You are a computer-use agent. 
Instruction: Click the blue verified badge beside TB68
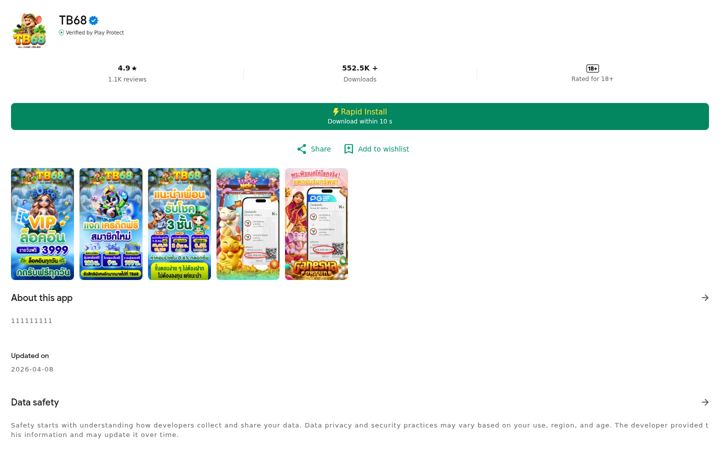[x=94, y=21]
